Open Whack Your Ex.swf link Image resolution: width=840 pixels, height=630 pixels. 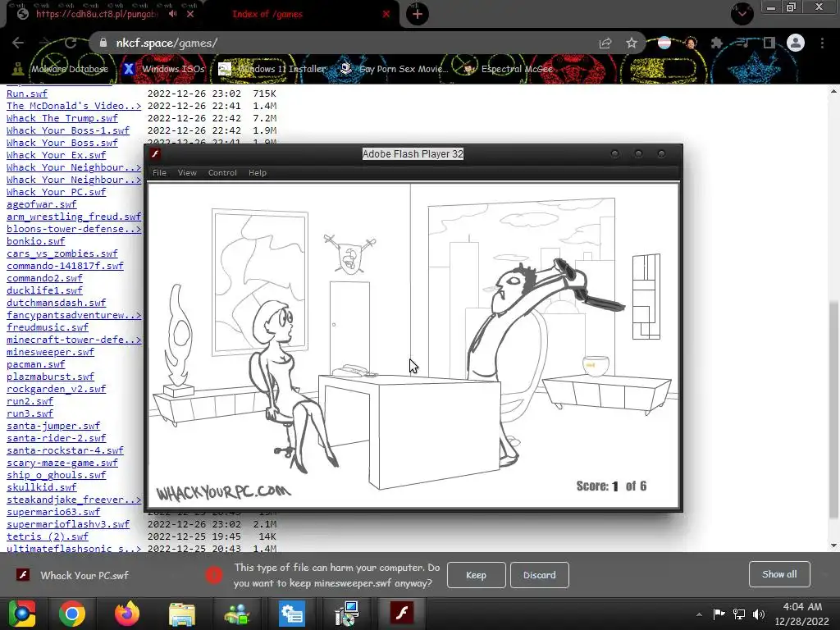(x=57, y=155)
